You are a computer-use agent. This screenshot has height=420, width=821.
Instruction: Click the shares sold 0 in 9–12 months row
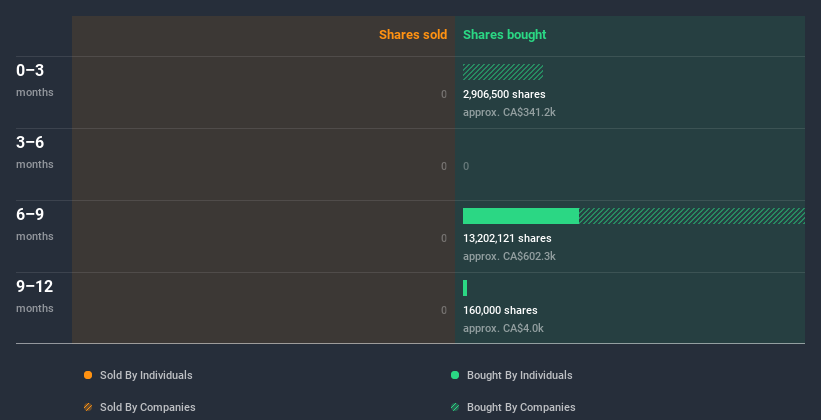point(444,310)
